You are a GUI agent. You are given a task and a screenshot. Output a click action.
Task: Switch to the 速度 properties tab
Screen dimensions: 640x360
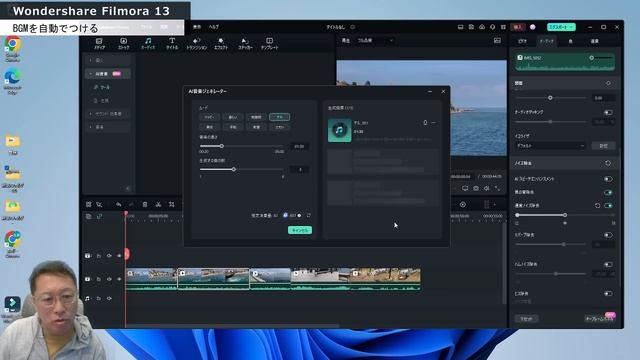595,41
